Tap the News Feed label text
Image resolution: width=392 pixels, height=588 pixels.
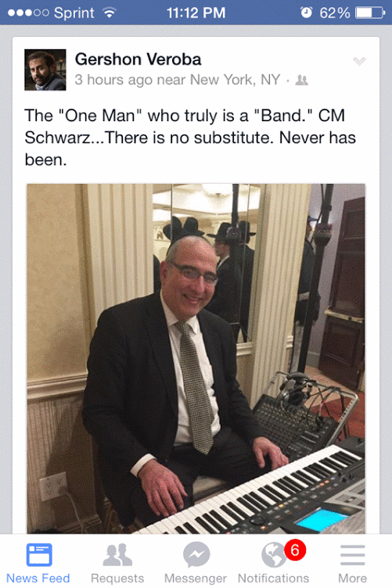[38, 578]
